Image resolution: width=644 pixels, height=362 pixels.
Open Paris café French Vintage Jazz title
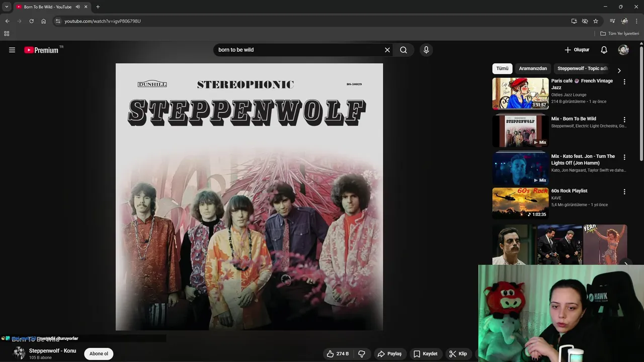582,84
